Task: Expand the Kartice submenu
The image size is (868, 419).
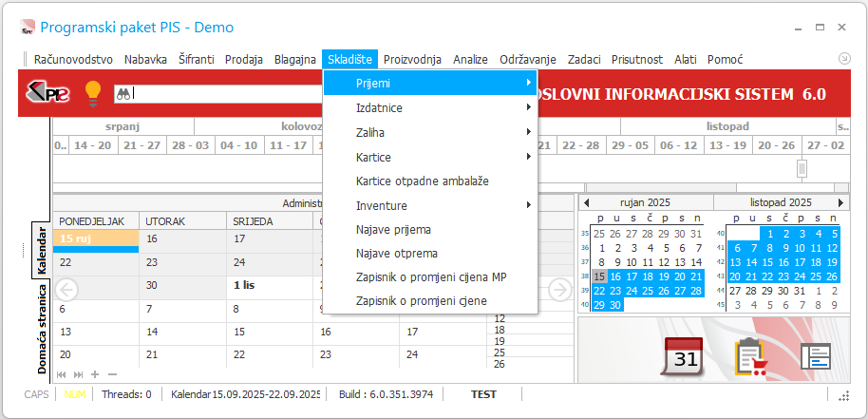Action: coord(430,157)
